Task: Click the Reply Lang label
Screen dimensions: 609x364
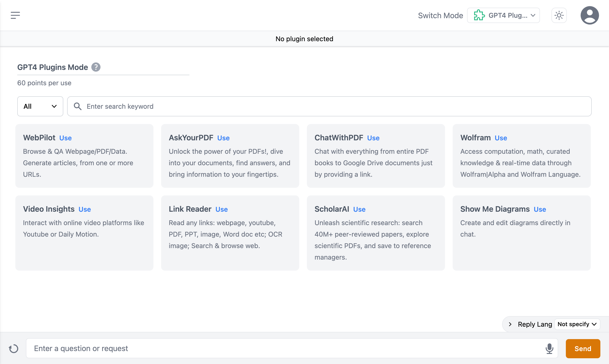Action: [x=535, y=324]
